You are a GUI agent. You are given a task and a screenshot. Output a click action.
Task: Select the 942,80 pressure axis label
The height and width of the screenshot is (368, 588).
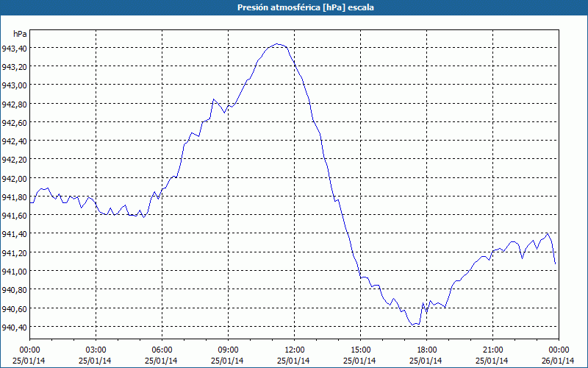pos(14,104)
